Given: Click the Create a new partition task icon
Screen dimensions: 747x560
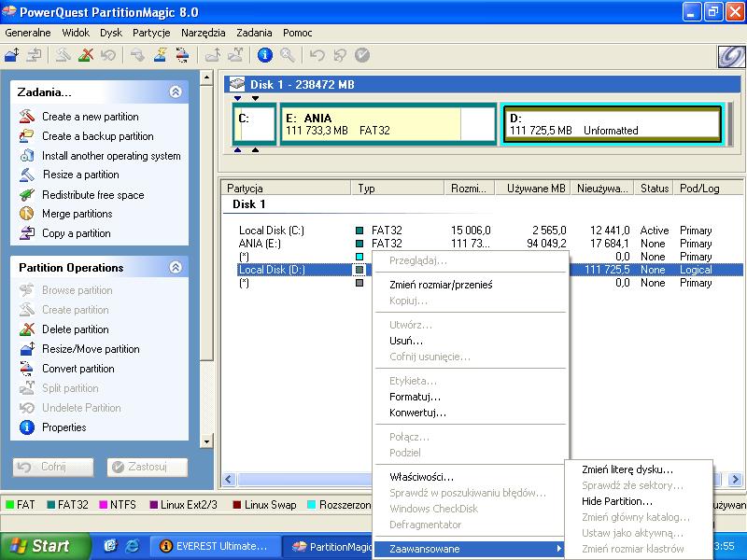Looking at the screenshot, I should click(27, 116).
